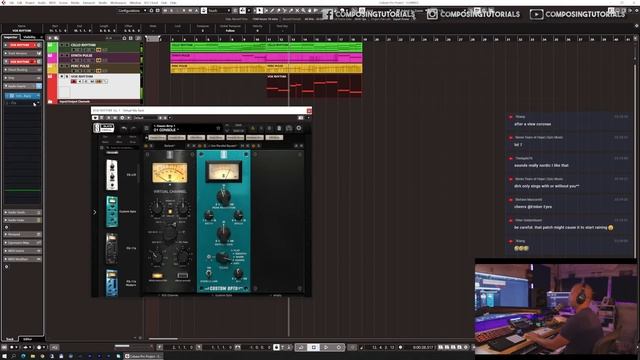
Task: Open the Transport menu
Action: coord(89,2)
